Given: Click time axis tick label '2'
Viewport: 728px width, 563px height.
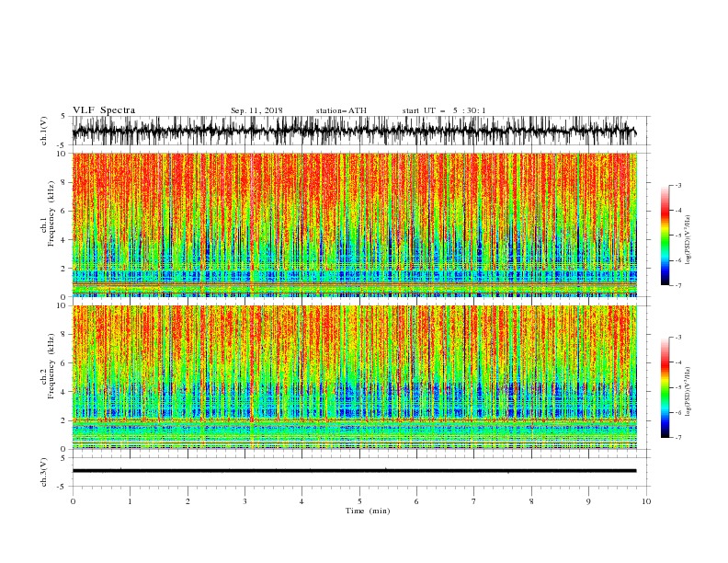Looking at the screenshot, I should [188, 501].
